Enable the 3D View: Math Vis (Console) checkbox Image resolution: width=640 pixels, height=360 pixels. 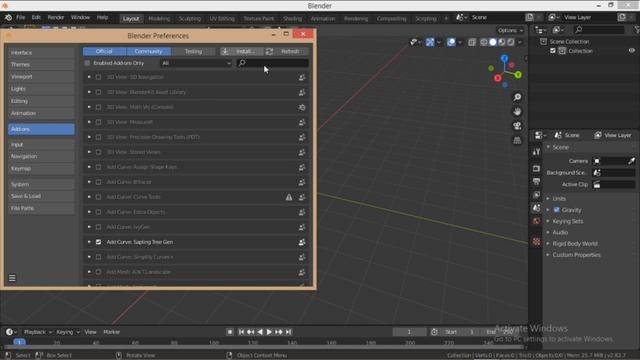point(98,107)
